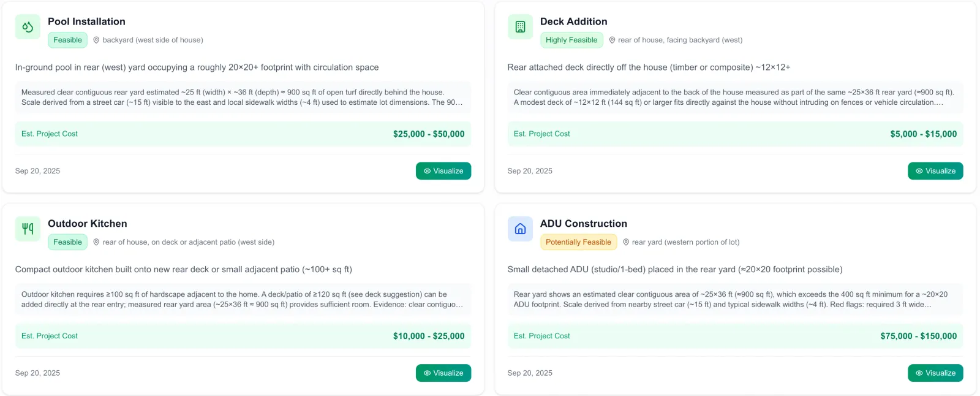Click location pin for rear yard western portion

pos(626,242)
